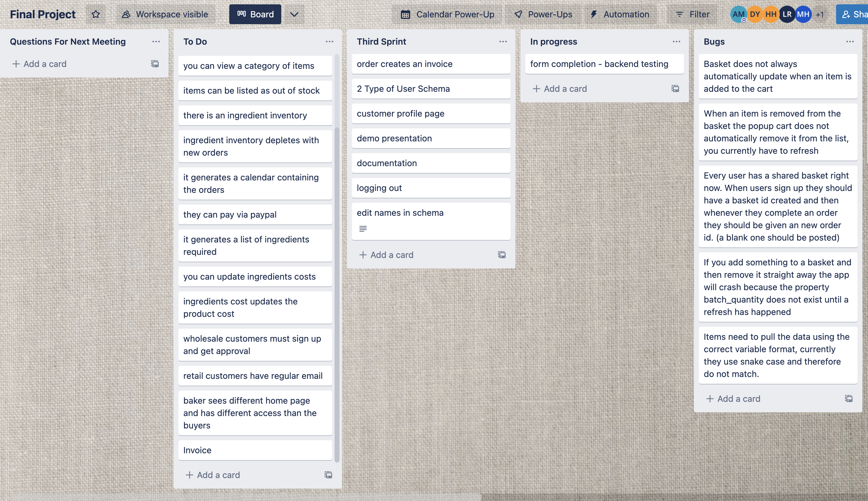Viewport: 868px width, 501px height.
Task: Open the Invoice card in To Do
Action: pos(255,450)
